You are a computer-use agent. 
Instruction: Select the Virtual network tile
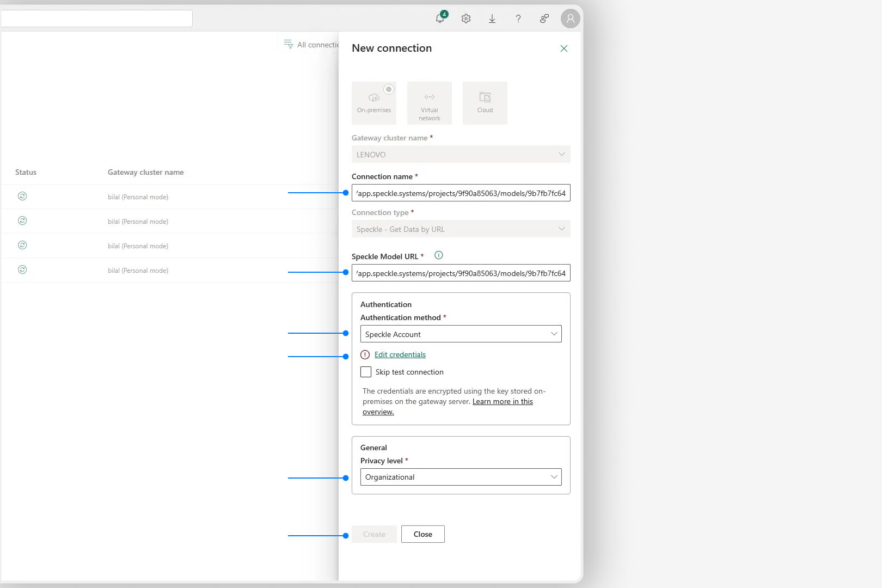[x=430, y=103]
